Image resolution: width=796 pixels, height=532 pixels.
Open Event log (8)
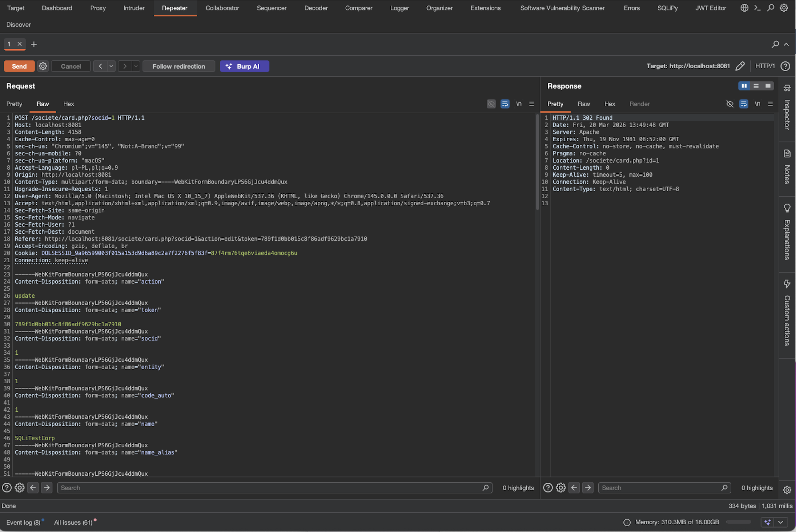tap(23, 522)
